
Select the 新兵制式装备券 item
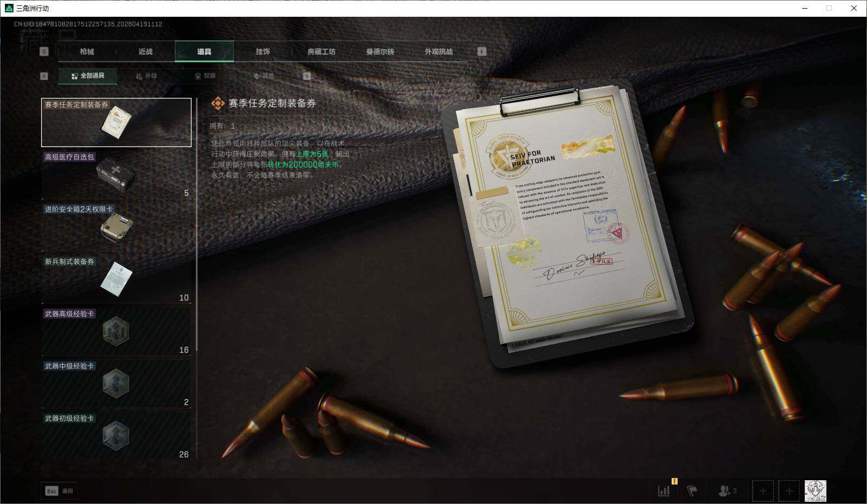(116, 279)
